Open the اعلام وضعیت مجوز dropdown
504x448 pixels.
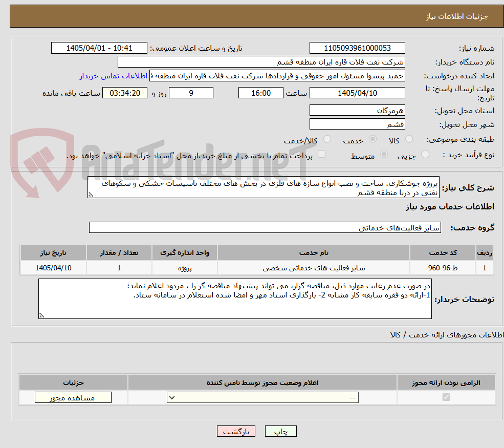[x=262, y=397]
